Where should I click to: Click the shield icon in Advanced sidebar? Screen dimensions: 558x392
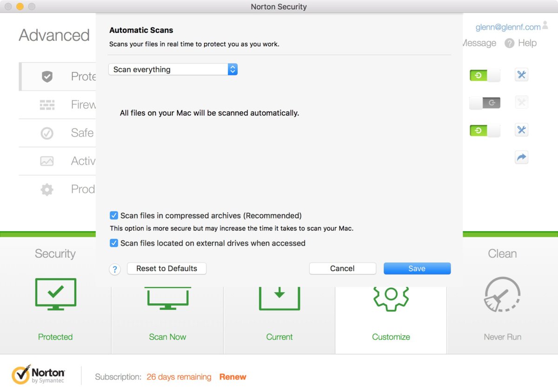[x=47, y=77]
